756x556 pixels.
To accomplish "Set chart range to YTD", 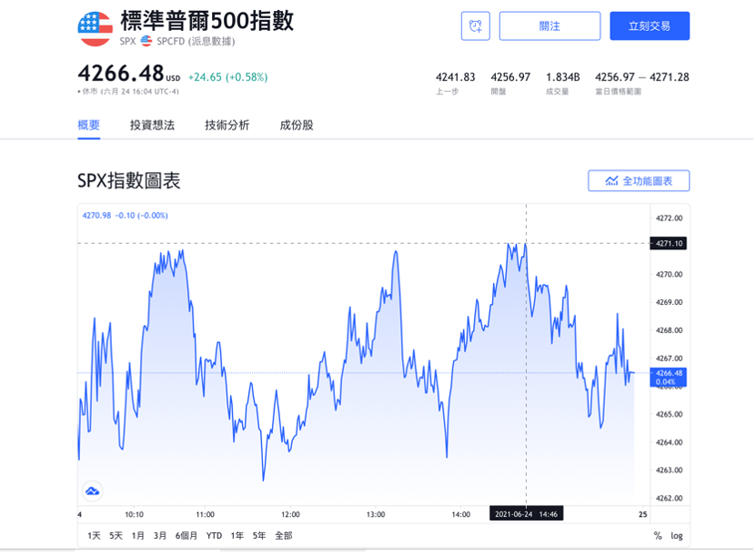I will [215, 537].
